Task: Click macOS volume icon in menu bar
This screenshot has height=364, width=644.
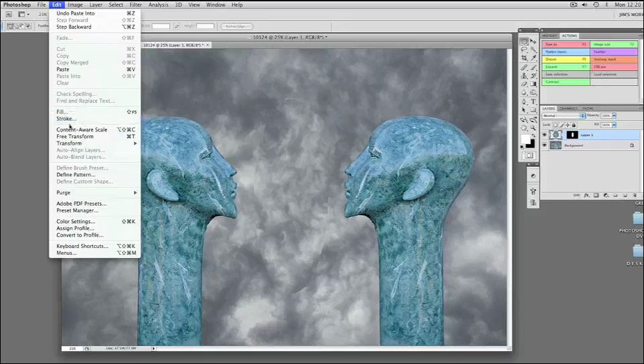Action: pyautogui.click(x=585, y=5)
